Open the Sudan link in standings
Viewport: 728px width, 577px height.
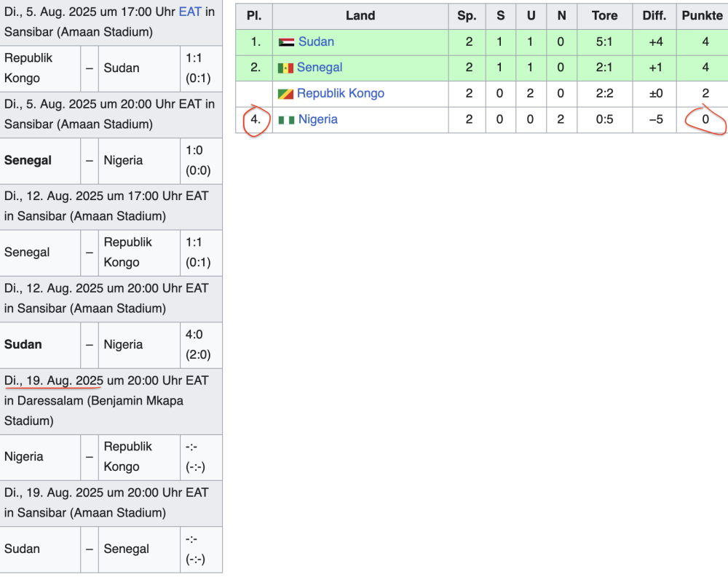click(x=316, y=41)
